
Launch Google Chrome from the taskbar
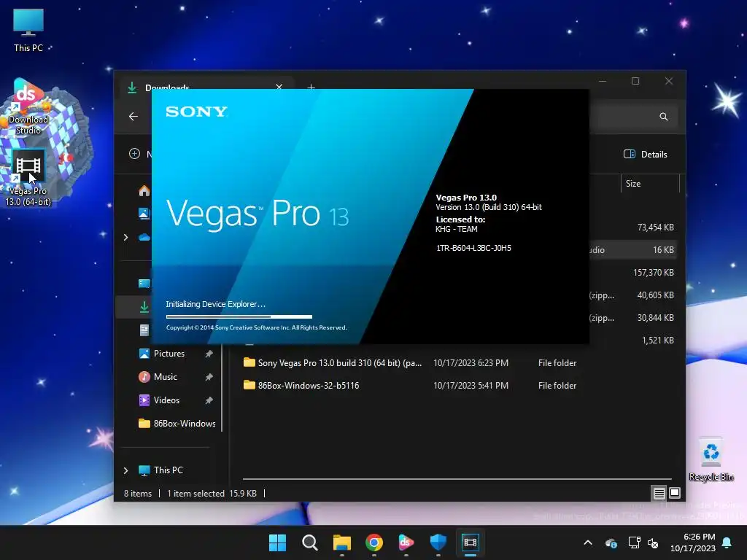click(x=374, y=542)
